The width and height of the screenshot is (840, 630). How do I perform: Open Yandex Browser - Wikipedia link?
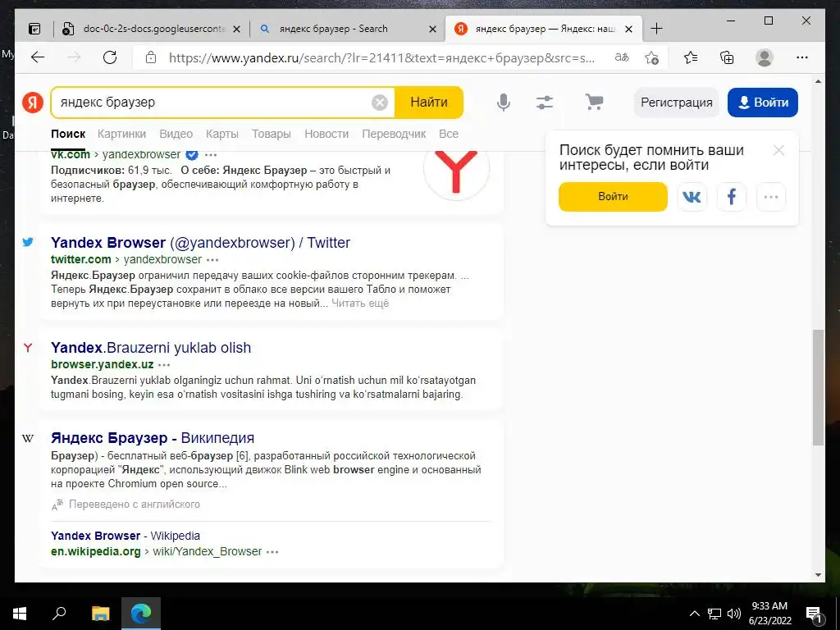126,536
